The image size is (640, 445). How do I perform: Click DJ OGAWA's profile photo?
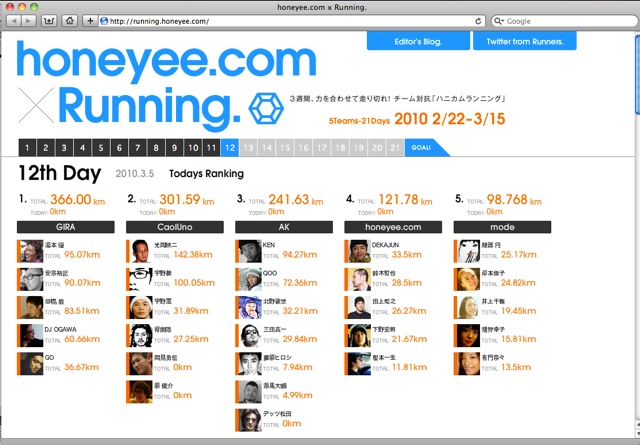(x=31, y=336)
